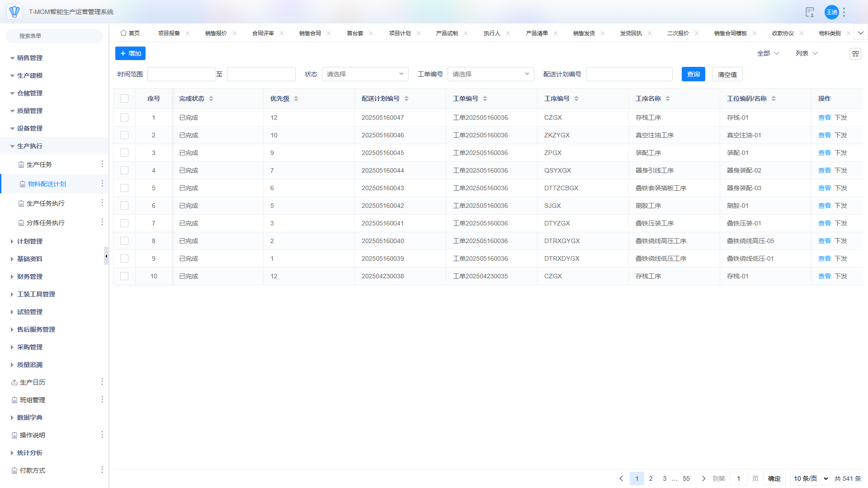
Task: Switch to 产品清单 tab
Action: tap(537, 33)
